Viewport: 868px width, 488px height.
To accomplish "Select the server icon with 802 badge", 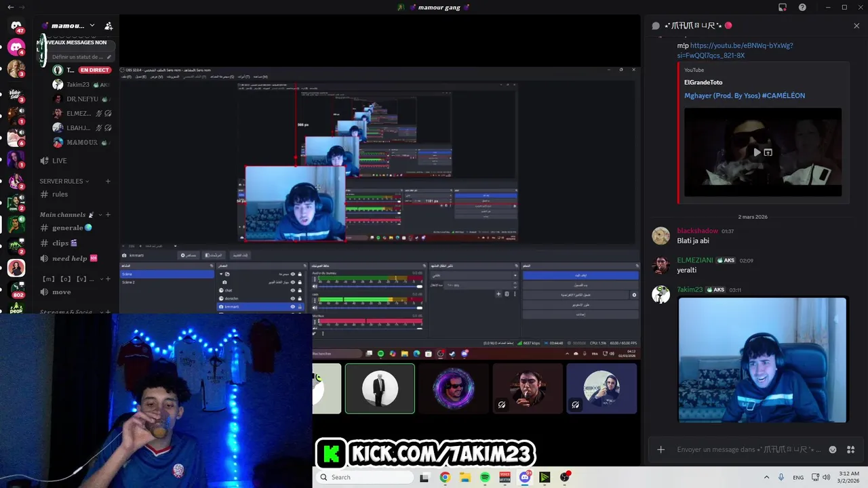I will tap(16, 289).
